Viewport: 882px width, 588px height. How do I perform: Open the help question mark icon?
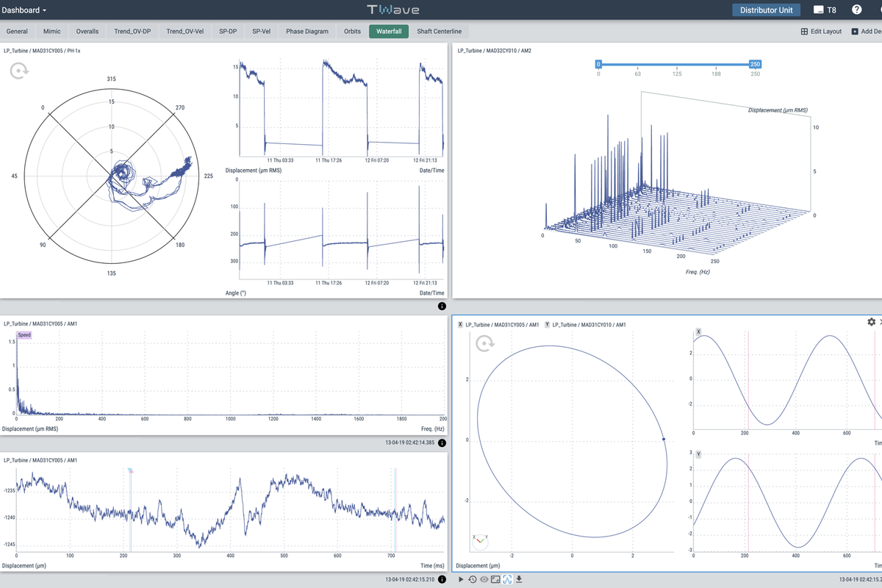(856, 10)
